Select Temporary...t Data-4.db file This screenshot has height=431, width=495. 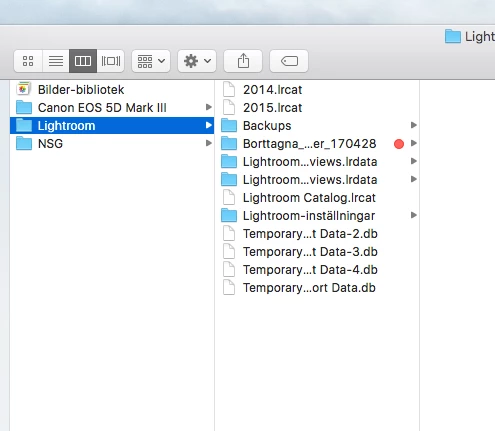coord(317,269)
